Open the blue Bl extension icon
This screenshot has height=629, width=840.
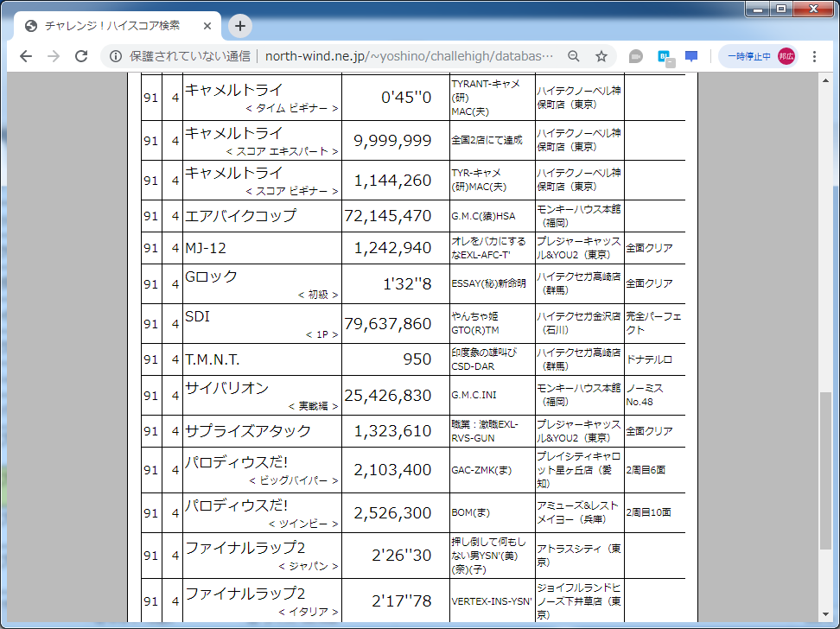(663, 54)
